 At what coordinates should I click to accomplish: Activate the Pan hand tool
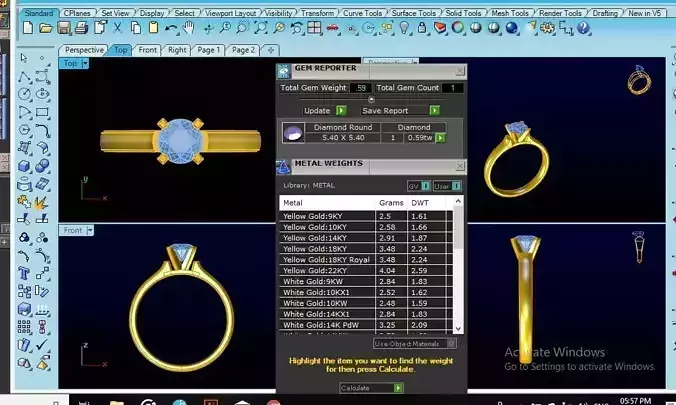coord(188,28)
